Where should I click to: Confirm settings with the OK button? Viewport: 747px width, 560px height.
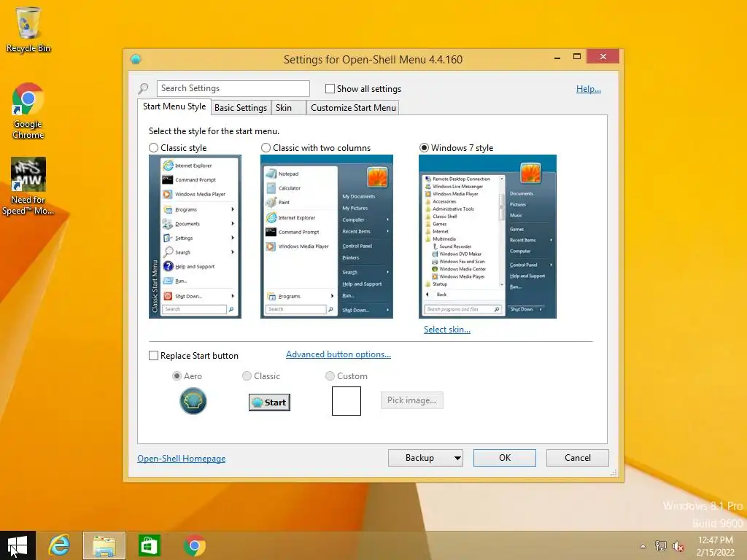coord(505,458)
